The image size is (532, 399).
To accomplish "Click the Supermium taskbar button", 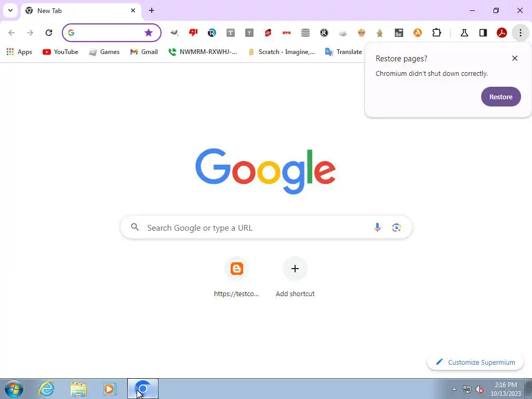I will [143, 389].
